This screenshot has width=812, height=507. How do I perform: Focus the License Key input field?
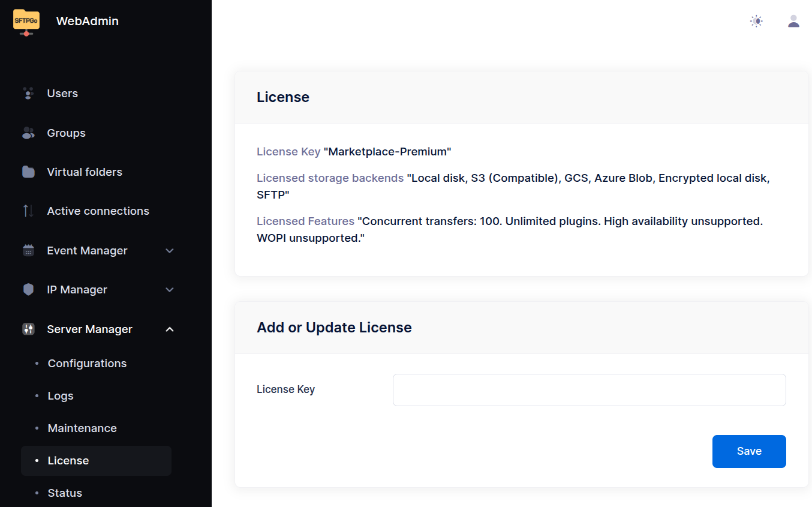589,390
